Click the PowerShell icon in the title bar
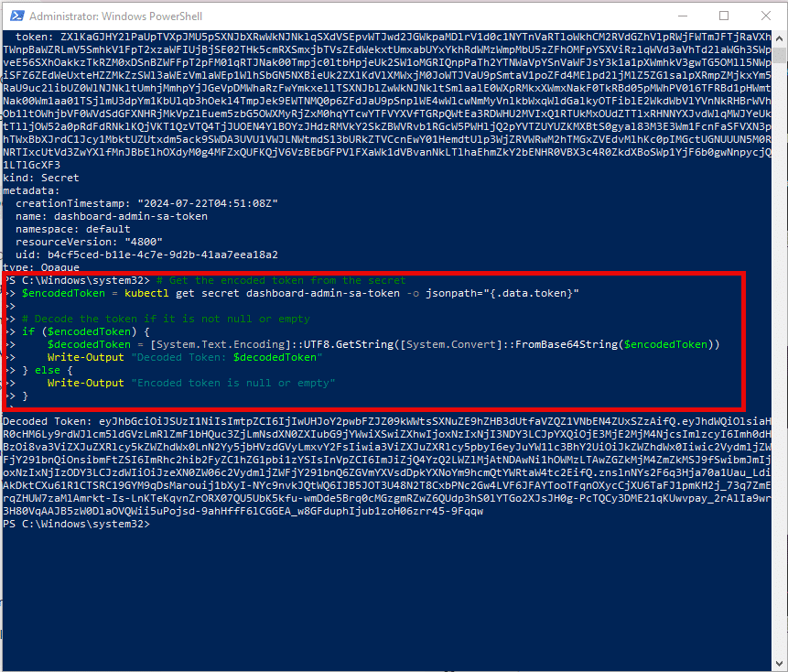Screen dimensions: 788x672 [x=17, y=16]
